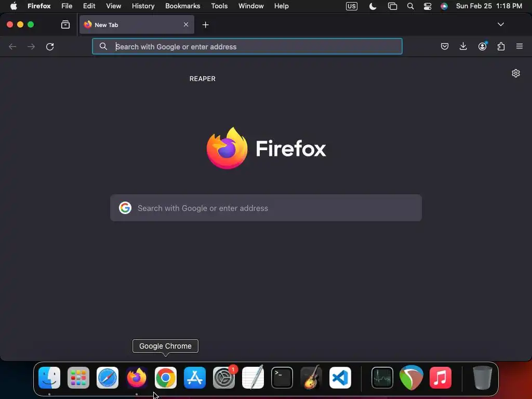Open the date and time clock

tap(489, 6)
